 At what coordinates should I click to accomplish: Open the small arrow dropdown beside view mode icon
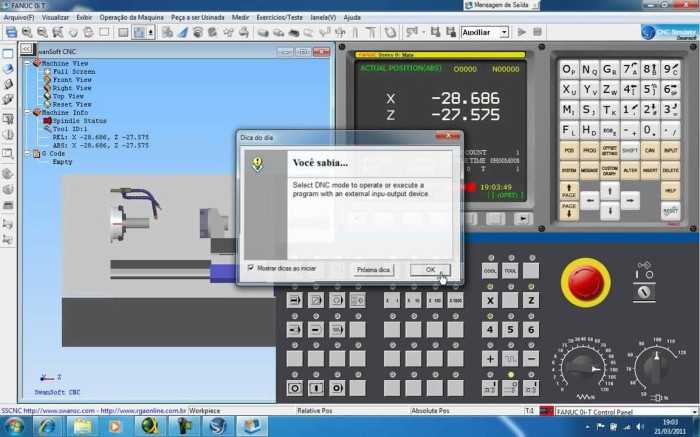151,32
